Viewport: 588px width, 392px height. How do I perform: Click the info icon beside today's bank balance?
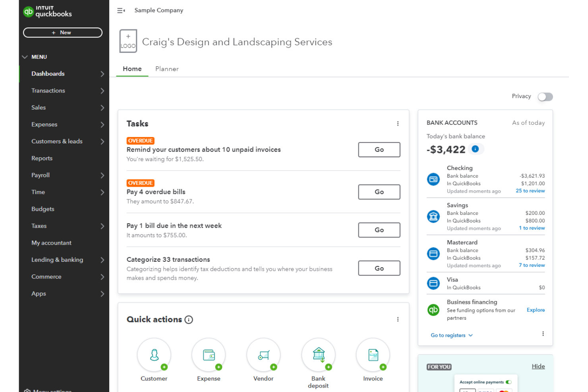(476, 149)
